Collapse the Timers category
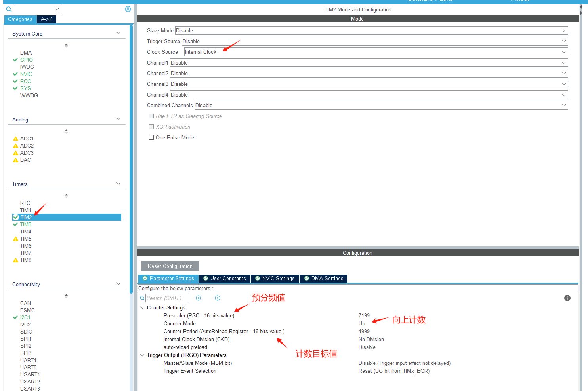The image size is (588, 391). pos(118,184)
